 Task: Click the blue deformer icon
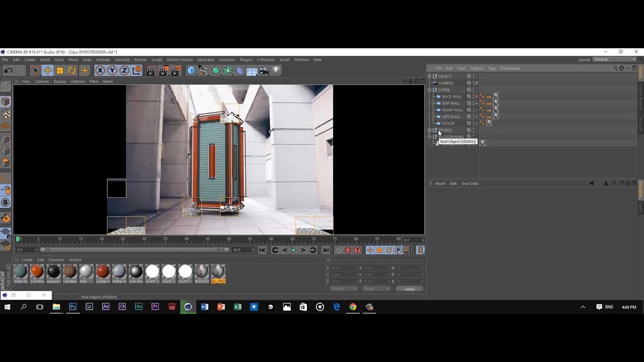pyautogui.click(x=240, y=71)
